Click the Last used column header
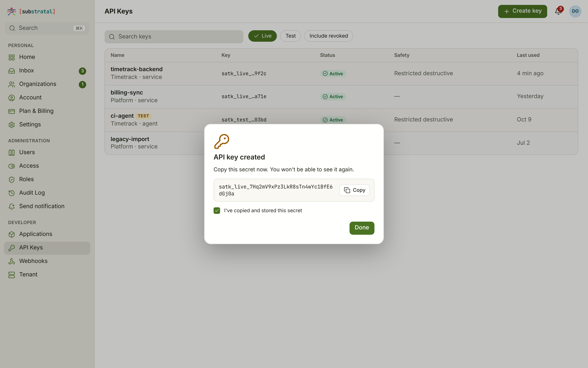 528,55
